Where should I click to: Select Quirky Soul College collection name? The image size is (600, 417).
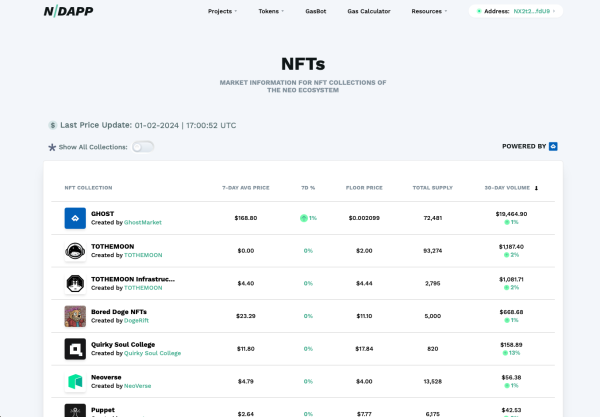(x=123, y=344)
